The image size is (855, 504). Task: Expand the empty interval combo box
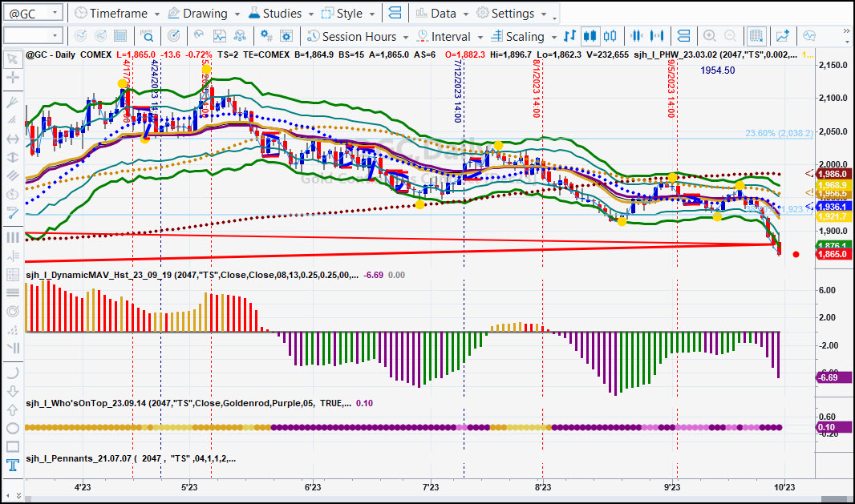(55, 37)
